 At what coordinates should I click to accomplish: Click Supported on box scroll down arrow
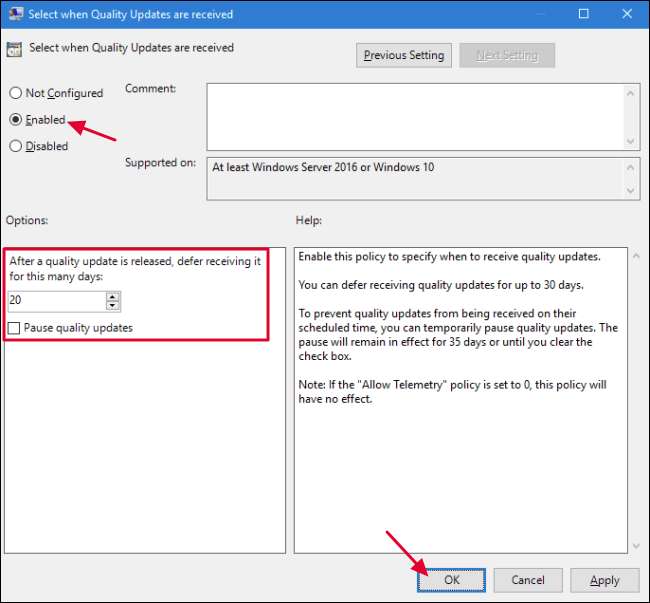pos(631,191)
